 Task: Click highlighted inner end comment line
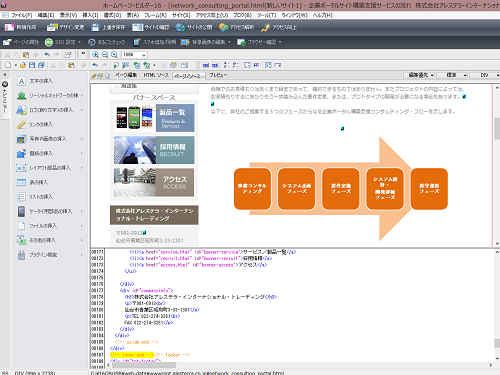click(x=132, y=355)
